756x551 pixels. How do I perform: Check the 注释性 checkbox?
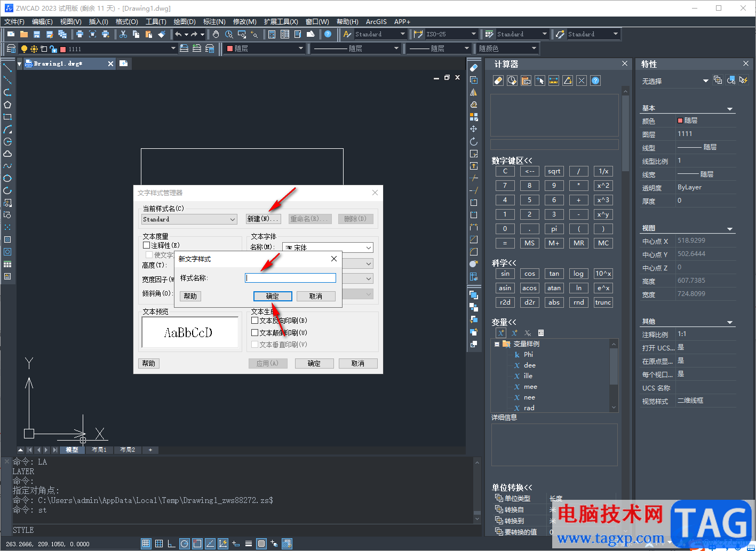(147, 245)
